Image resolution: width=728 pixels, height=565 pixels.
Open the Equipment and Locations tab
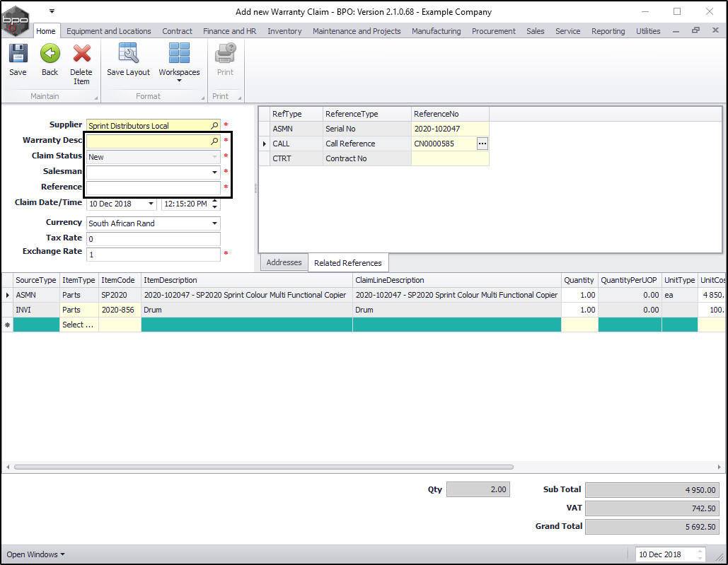click(109, 31)
